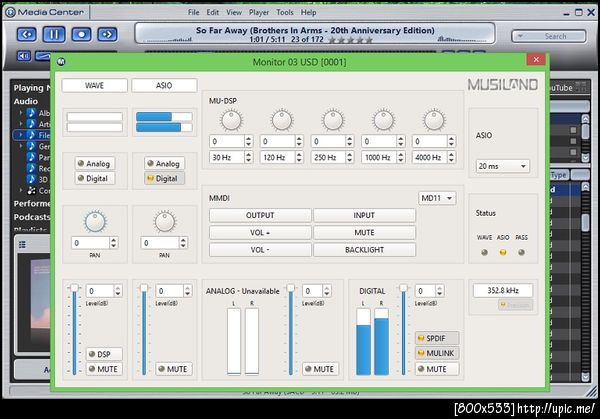
Task: Click the previous track button in Media Center
Action: [27, 34]
